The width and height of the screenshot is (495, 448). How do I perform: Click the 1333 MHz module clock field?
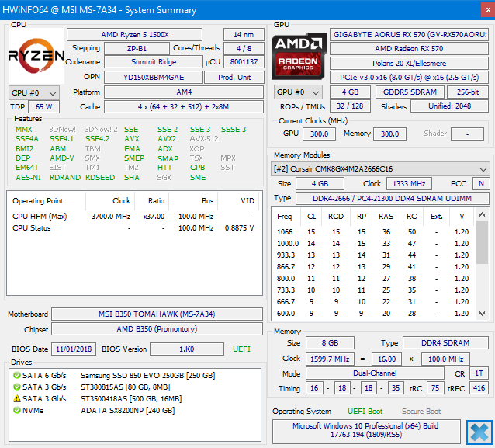tap(409, 184)
